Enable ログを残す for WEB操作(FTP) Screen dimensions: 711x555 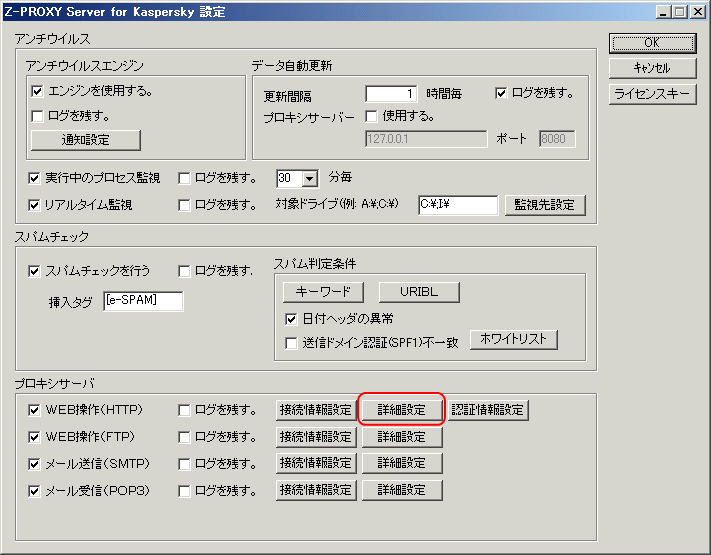coord(184,437)
